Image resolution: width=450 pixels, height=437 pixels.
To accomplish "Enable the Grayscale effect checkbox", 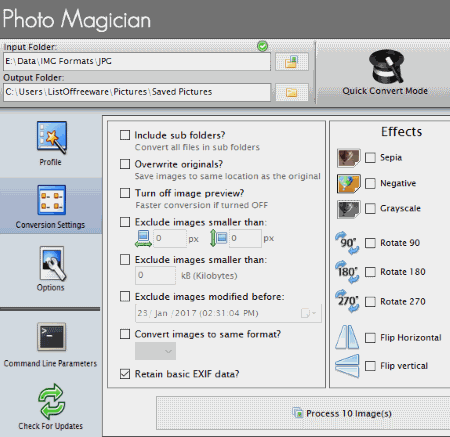I will coord(370,209).
